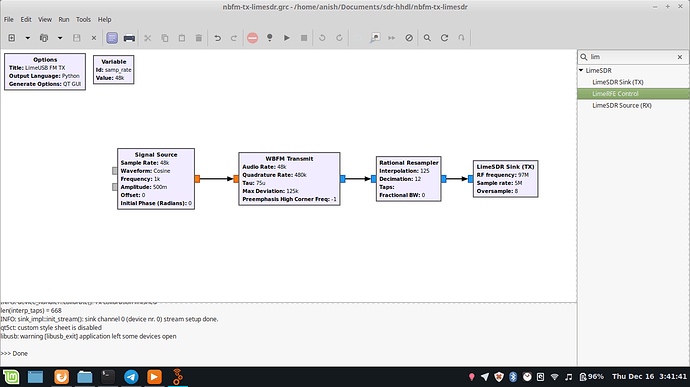Toggle the console panel view button
The height and width of the screenshot is (387, 690).
tap(112, 38)
